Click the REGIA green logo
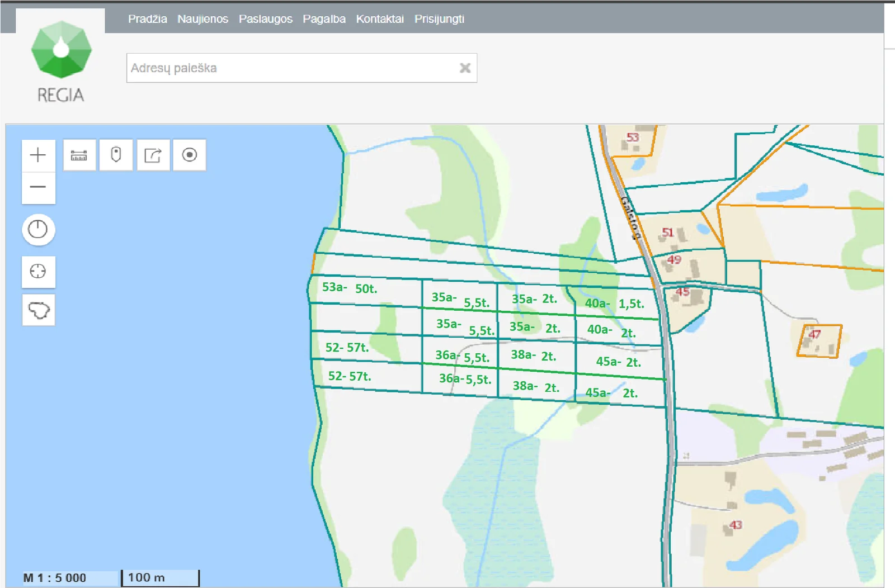895x588 pixels. coord(61,61)
